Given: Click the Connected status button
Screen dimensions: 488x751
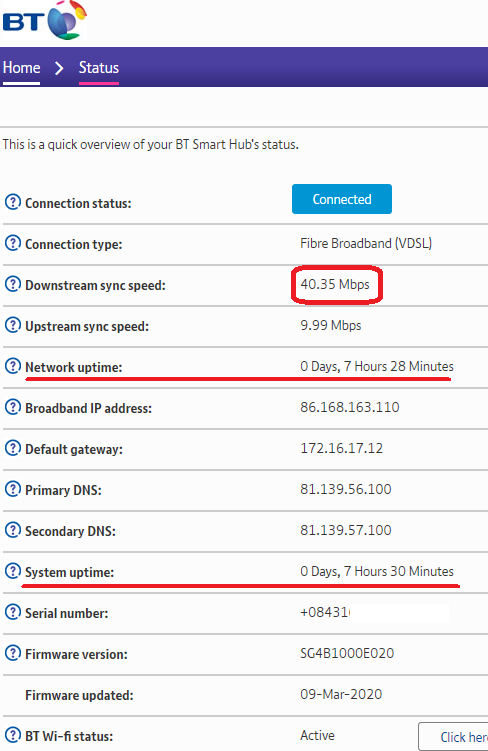Looking at the screenshot, I should click(342, 199).
